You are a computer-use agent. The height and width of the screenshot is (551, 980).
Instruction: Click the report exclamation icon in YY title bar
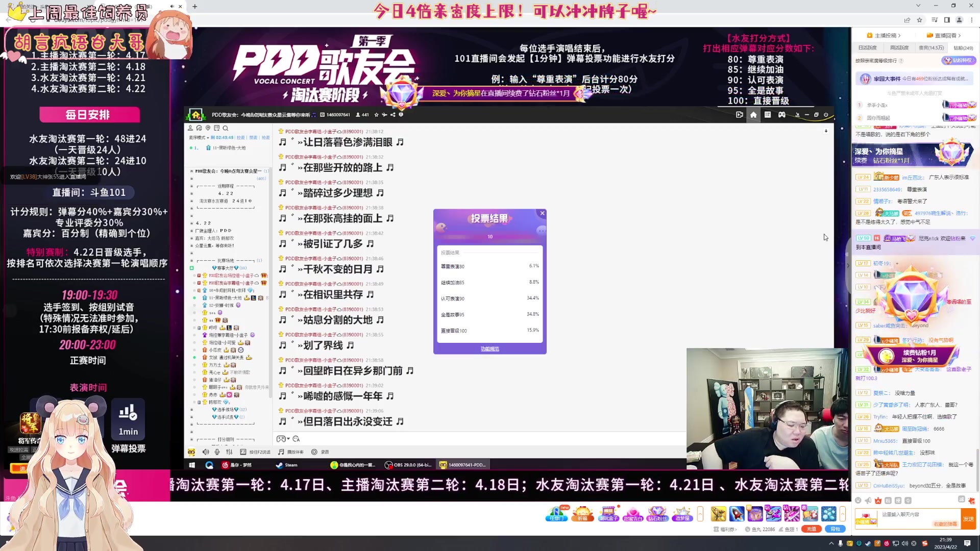[401, 115]
